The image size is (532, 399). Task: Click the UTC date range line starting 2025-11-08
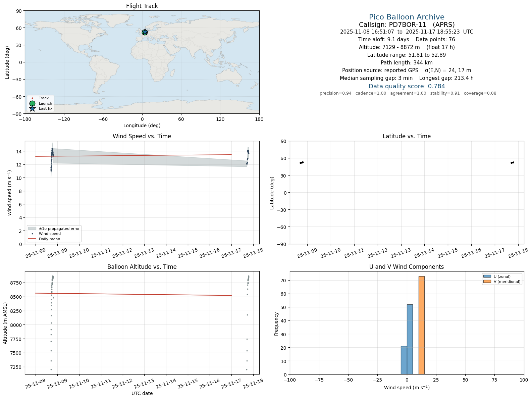click(407, 32)
